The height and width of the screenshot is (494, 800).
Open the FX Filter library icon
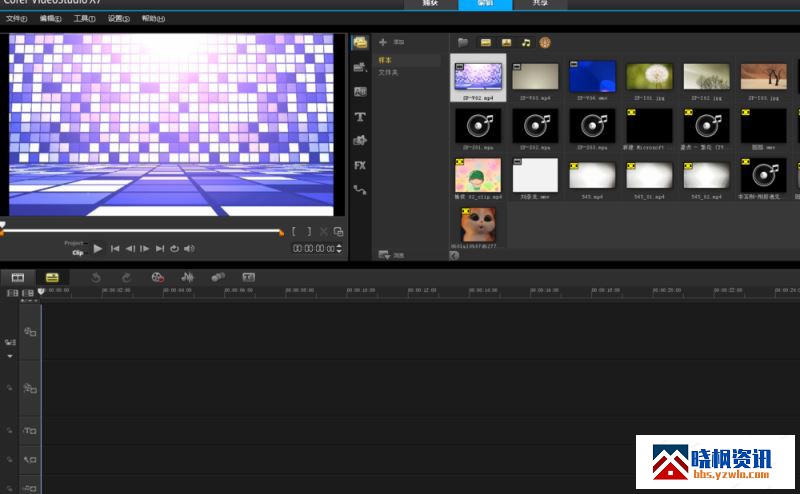coord(360,165)
